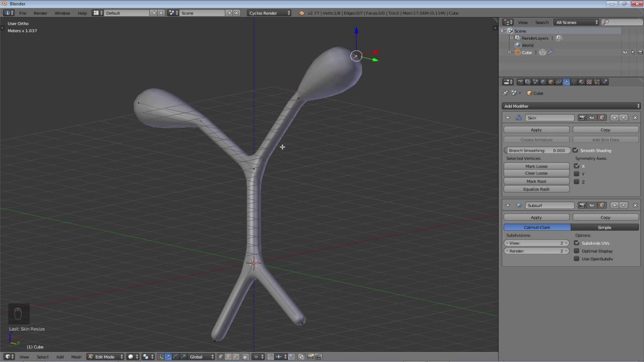The height and width of the screenshot is (362, 644).
Task: Toggle the 3D manipulator widget in viewport header
Action: [x=160, y=357]
